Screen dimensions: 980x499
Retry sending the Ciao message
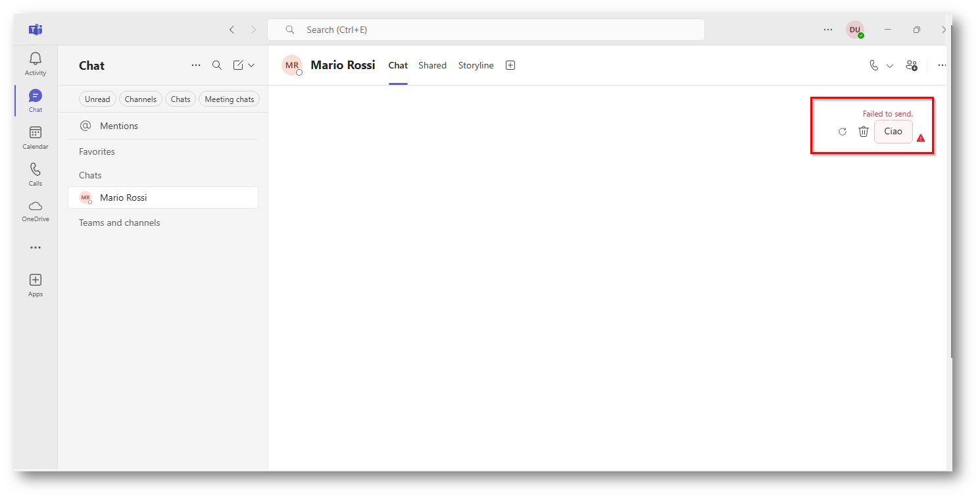tap(843, 132)
